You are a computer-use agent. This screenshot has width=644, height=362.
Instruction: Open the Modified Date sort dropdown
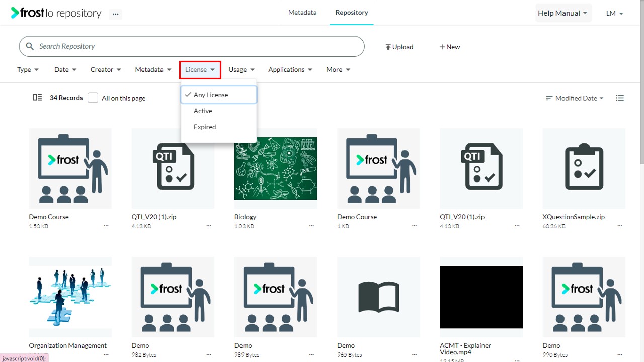click(x=575, y=98)
